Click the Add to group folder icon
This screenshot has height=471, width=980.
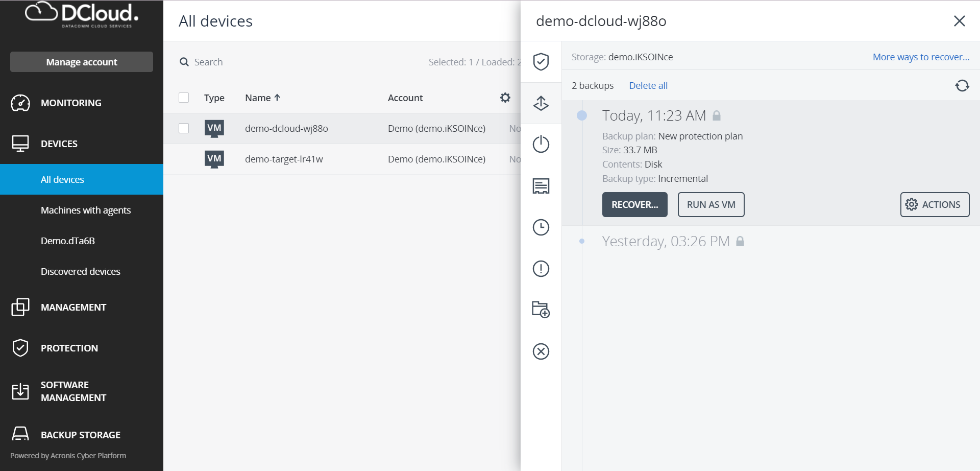541,310
